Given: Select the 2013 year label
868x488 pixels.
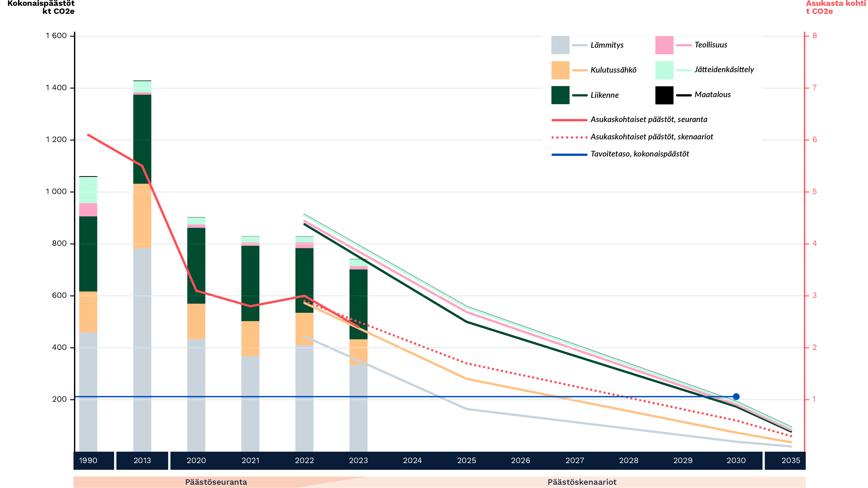Looking at the screenshot, I should click(x=142, y=460).
